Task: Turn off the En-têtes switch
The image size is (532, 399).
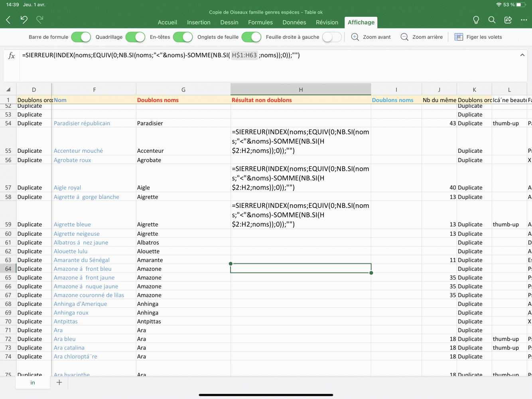Action: [183, 37]
